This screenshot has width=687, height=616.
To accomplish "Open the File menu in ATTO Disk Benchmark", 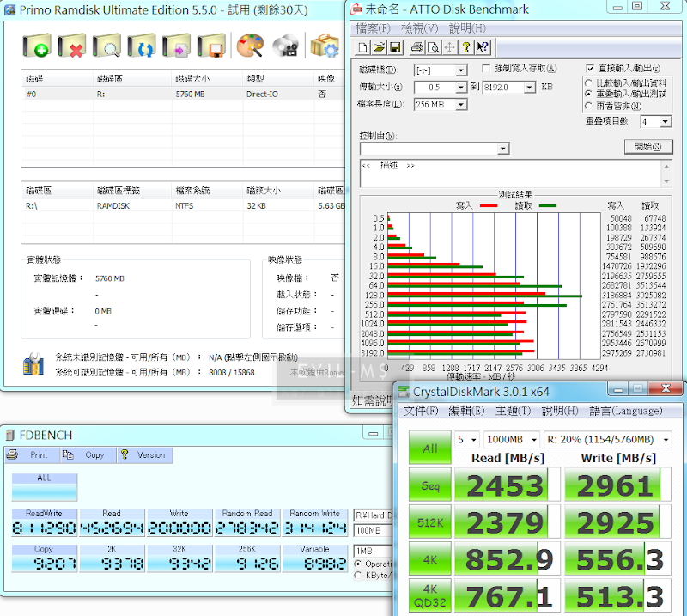I will click(x=373, y=28).
